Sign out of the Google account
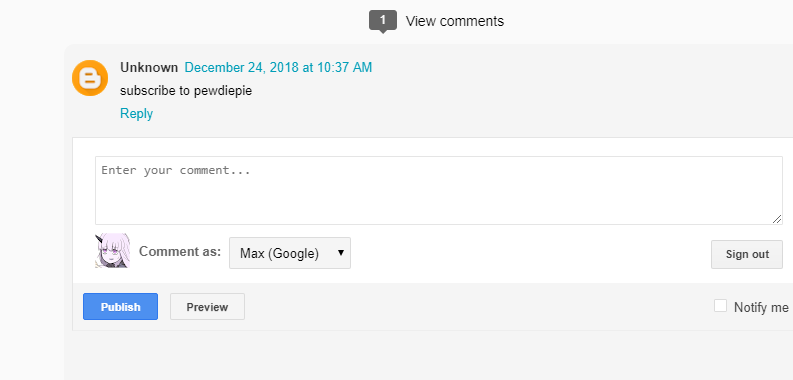This screenshot has width=793, height=380. coord(747,255)
